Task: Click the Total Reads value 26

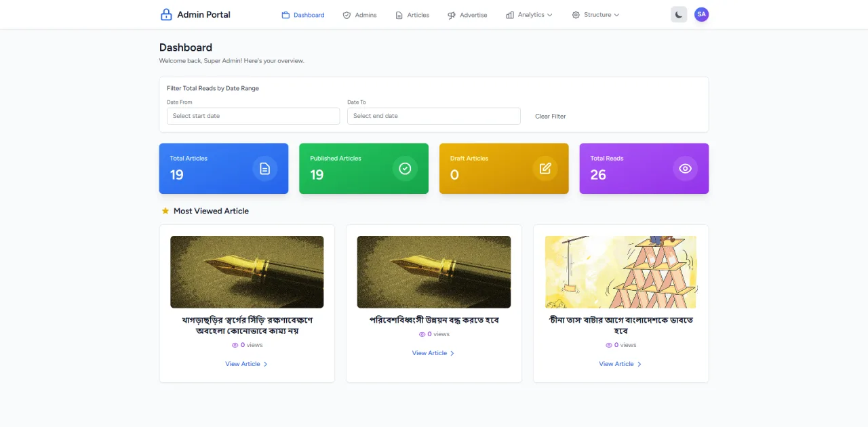Action: click(x=598, y=175)
